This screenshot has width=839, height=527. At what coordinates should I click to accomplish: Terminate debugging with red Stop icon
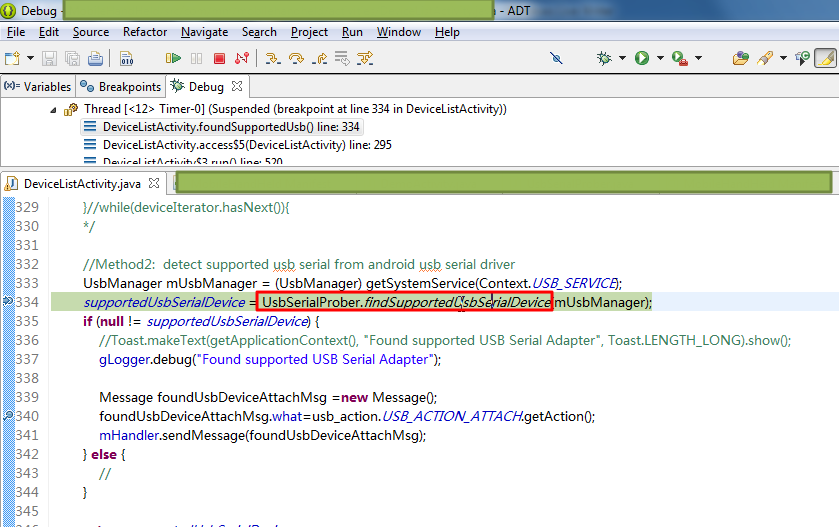click(219, 58)
